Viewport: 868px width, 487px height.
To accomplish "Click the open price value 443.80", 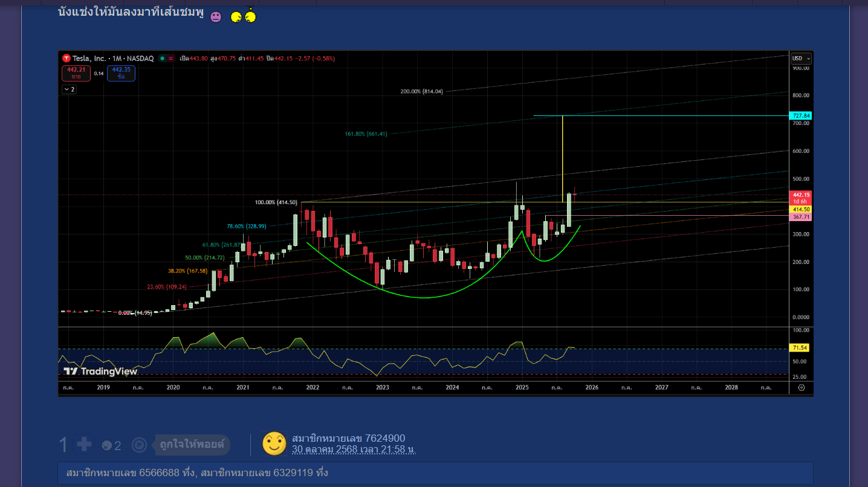I will click(199, 59).
